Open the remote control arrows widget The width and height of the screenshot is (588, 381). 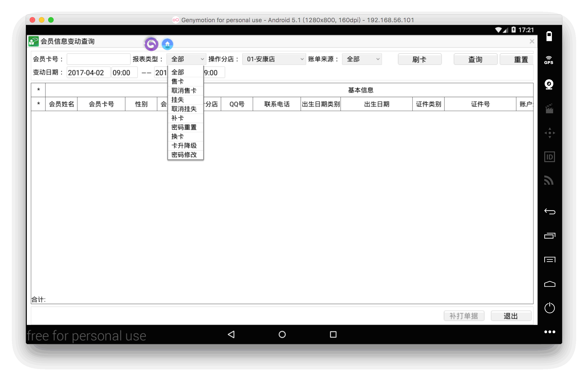[x=549, y=133]
